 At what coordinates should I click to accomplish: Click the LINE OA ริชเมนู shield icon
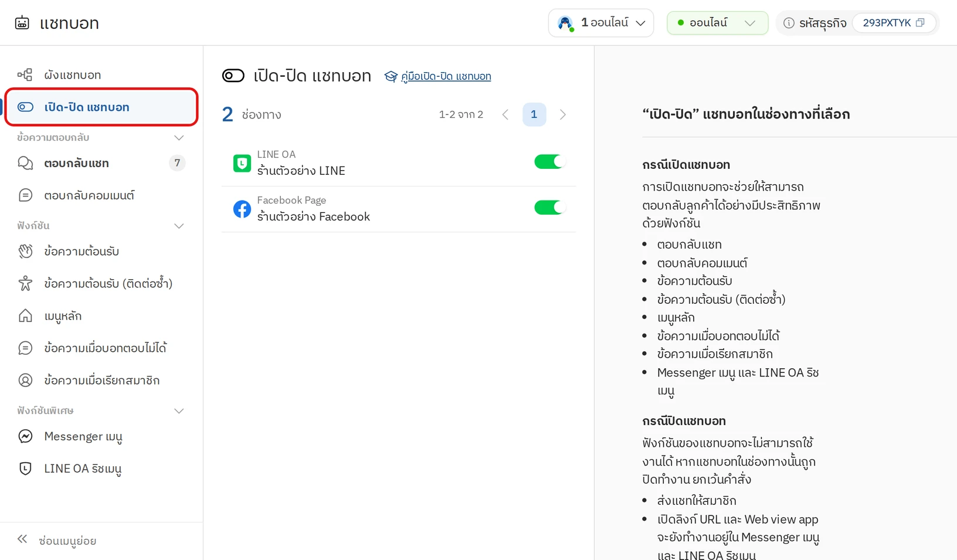click(25, 469)
